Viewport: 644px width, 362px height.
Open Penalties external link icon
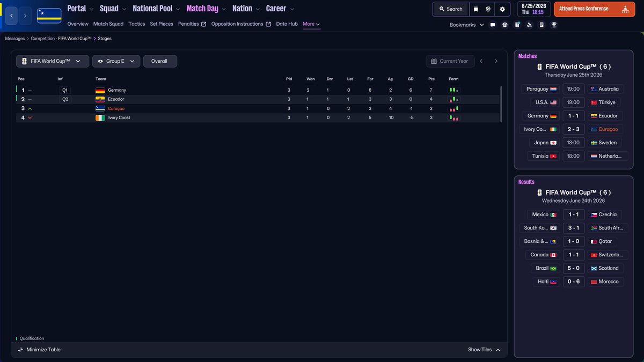[x=203, y=24]
